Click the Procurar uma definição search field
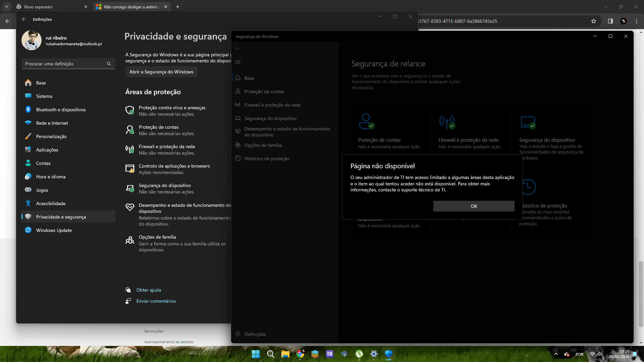Viewport: 644px width, 362px height. (x=64, y=64)
